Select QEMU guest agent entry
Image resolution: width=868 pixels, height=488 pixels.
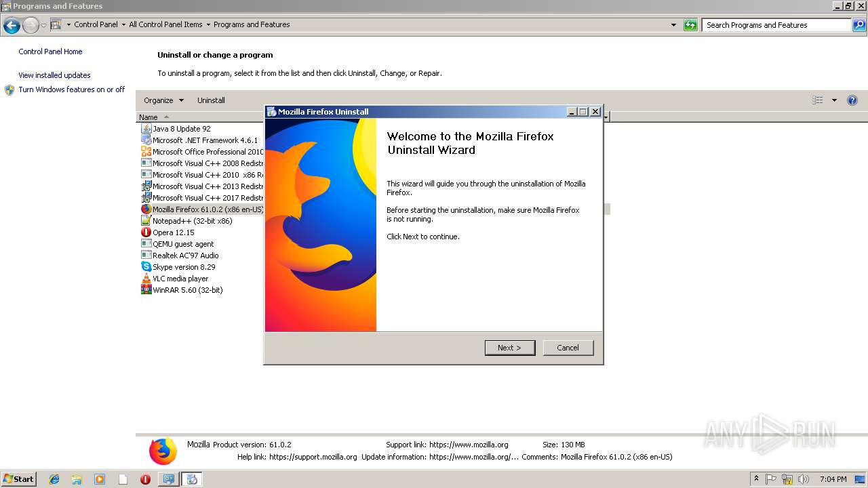click(183, 244)
